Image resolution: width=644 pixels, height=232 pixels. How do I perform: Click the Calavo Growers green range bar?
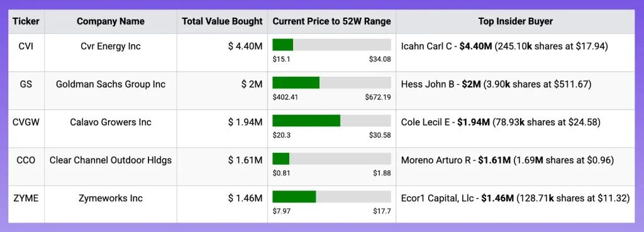(x=306, y=121)
